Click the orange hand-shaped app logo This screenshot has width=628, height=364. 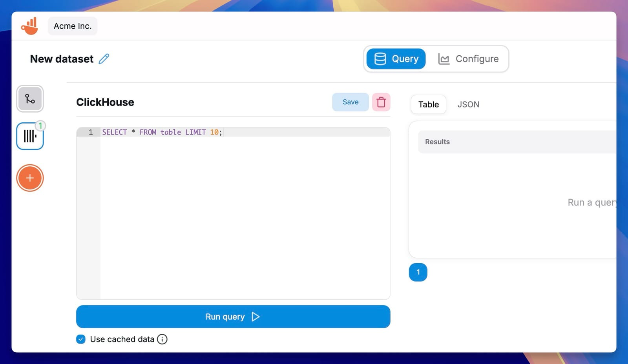click(x=30, y=25)
